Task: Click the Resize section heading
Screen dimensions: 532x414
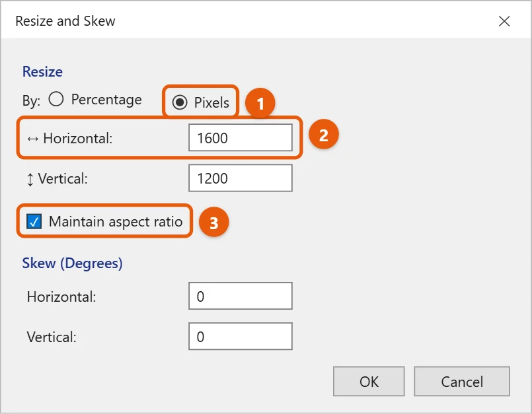Action: tap(42, 71)
